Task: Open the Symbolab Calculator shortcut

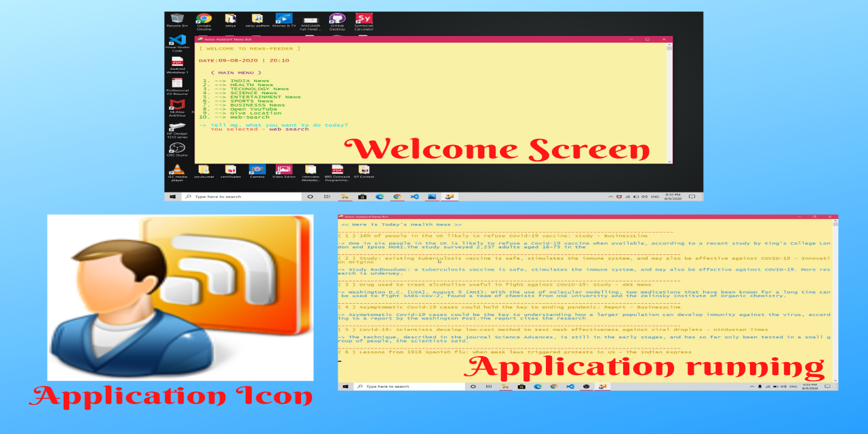Action: [364, 22]
